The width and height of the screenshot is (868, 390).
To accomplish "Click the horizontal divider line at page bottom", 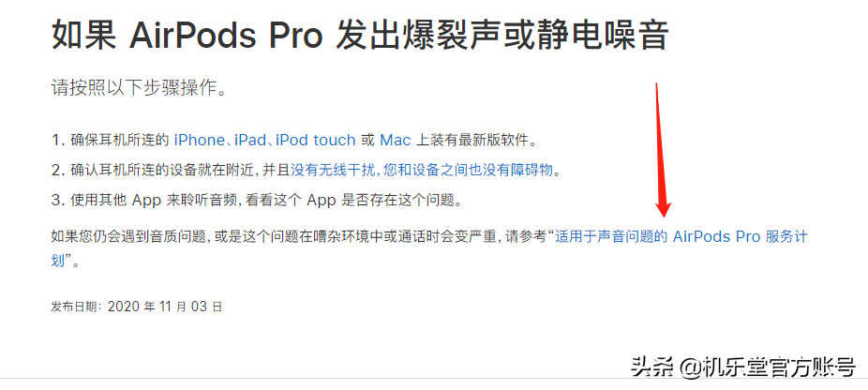I will click(x=434, y=379).
